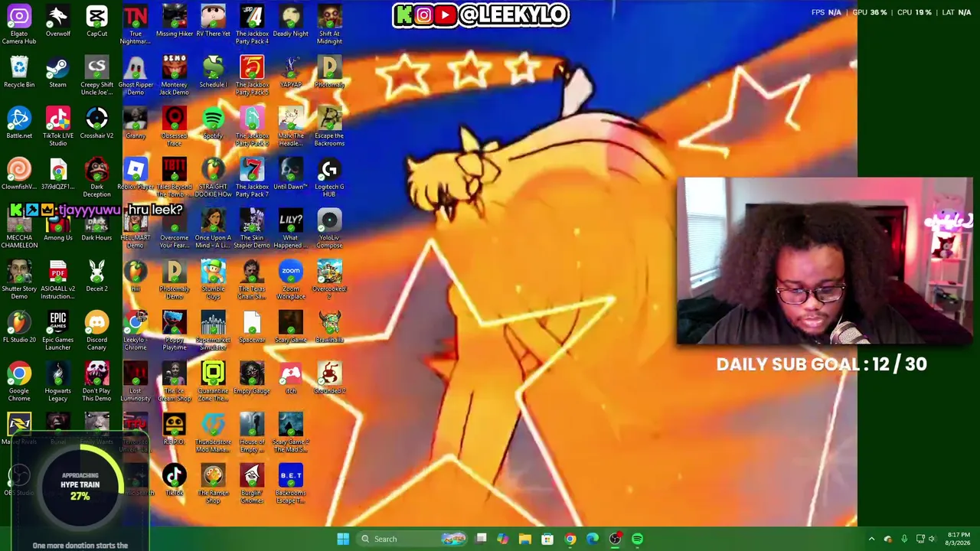Click the itch desktop shortcut

pyautogui.click(x=291, y=378)
